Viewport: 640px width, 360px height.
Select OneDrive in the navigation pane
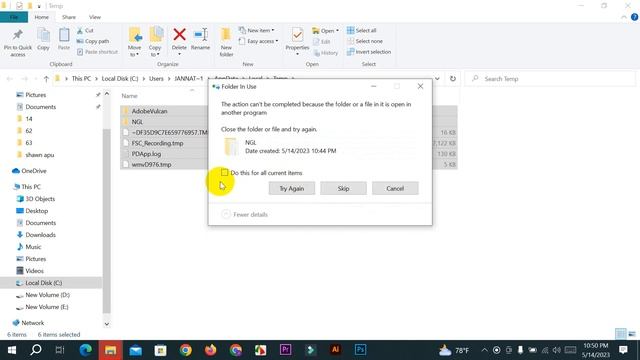[33, 171]
